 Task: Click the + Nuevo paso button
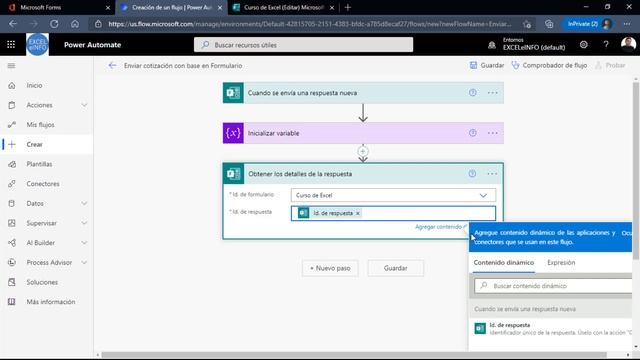coord(330,268)
